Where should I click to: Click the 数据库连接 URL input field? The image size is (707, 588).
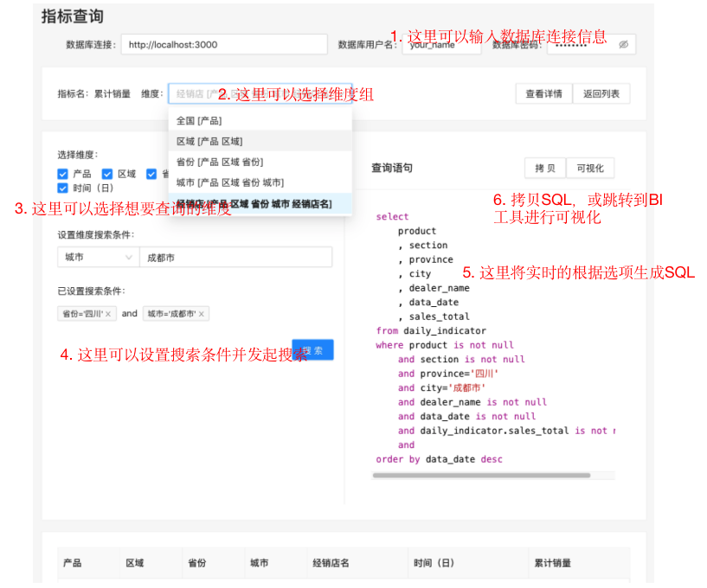(x=223, y=45)
